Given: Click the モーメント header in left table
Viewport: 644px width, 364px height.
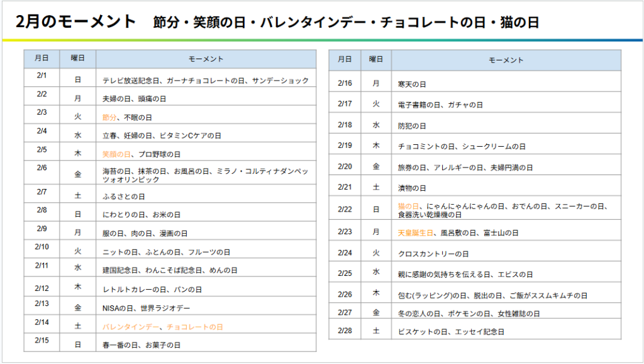Looking at the screenshot, I should pyautogui.click(x=206, y=59).
